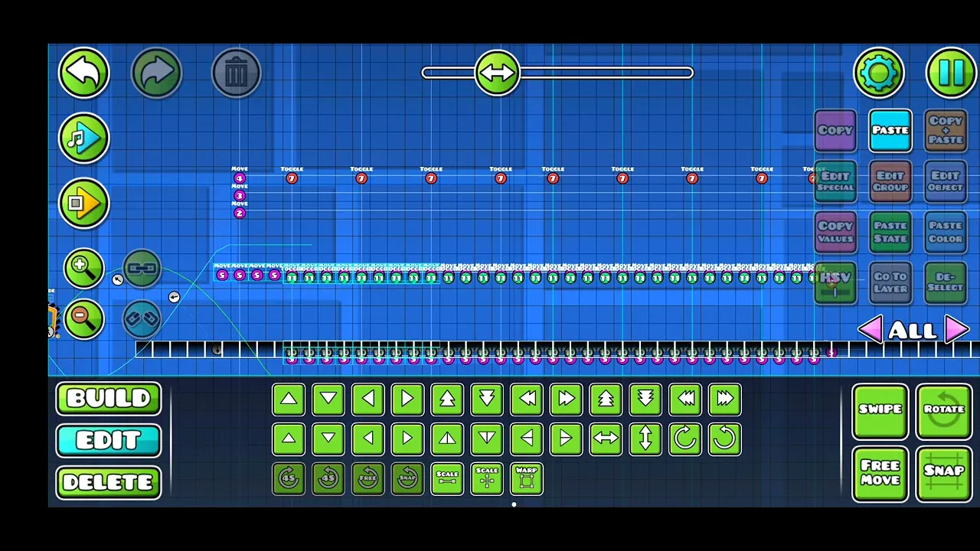Click half-shaded triangle move down button
The height and width of the screenshot is (551, 980).
(487, 439)
